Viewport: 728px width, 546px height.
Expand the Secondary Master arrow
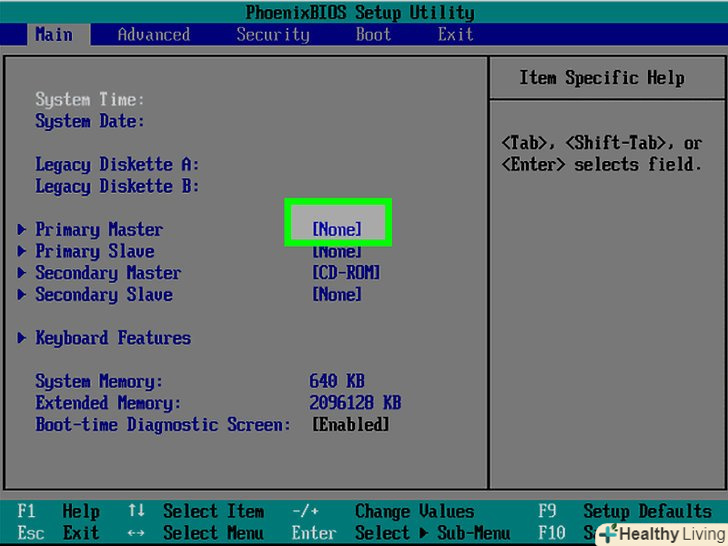[x=21, y=273]
